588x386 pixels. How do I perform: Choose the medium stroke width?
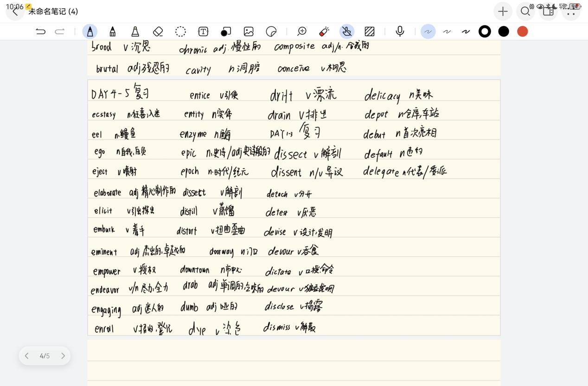point(447,32)
